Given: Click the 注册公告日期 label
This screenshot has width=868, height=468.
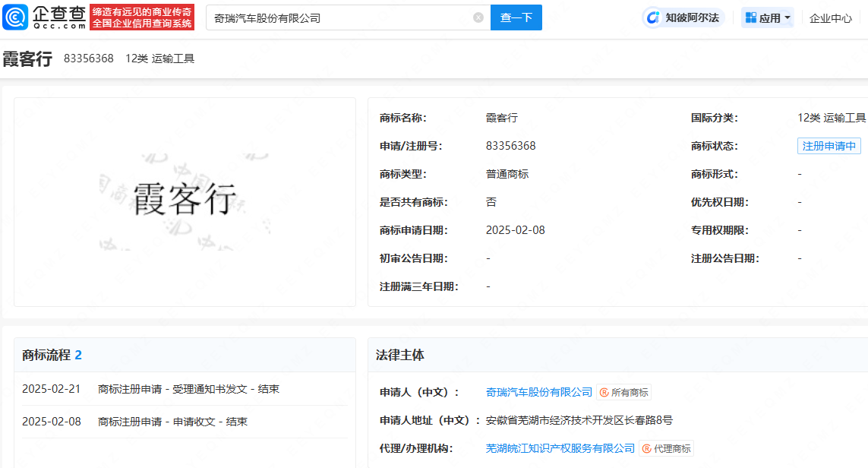Looking at the screenshot, I should (724, 258).
